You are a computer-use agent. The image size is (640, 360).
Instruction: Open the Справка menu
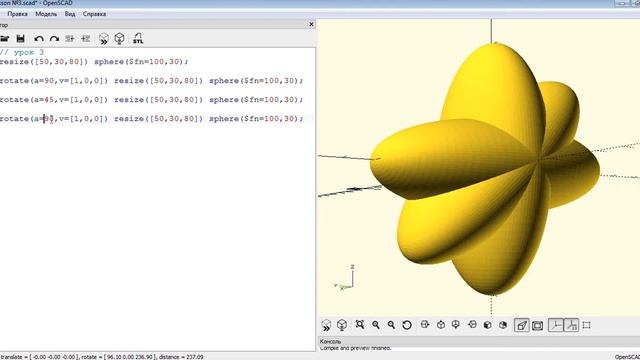94,14
